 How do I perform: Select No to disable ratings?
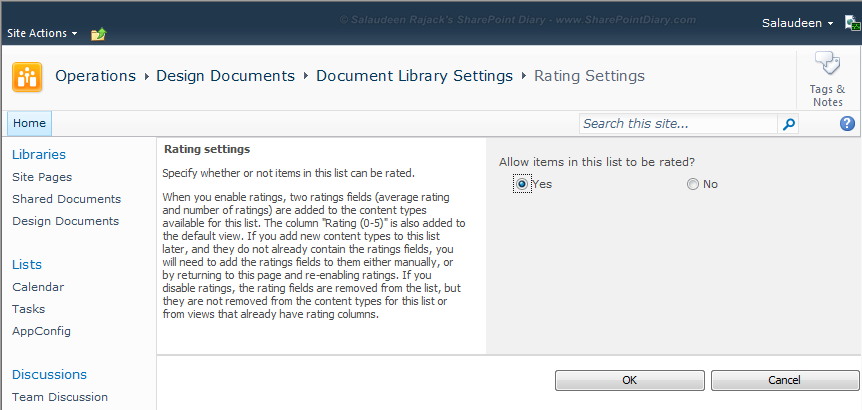tap(693, 185)
